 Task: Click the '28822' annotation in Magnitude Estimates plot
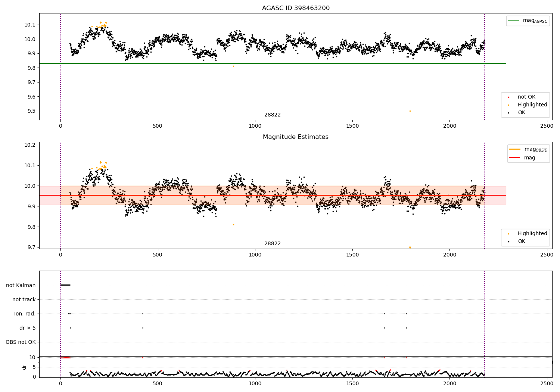[273, 244]
